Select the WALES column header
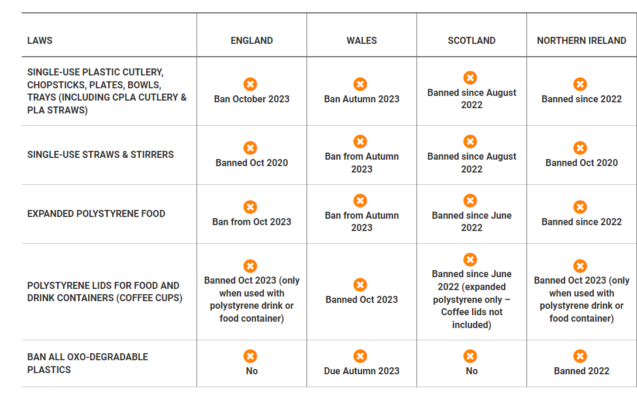 tap(362, 41)
